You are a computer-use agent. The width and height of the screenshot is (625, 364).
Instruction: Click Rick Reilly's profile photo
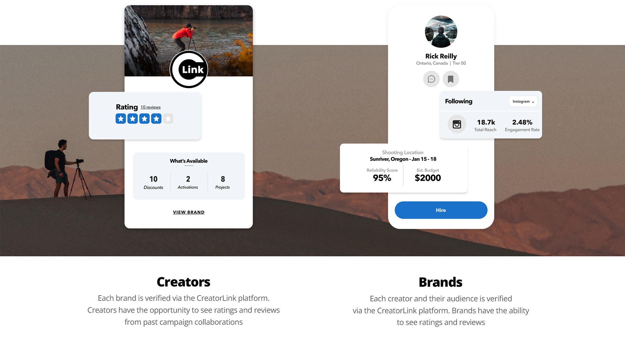441,32
